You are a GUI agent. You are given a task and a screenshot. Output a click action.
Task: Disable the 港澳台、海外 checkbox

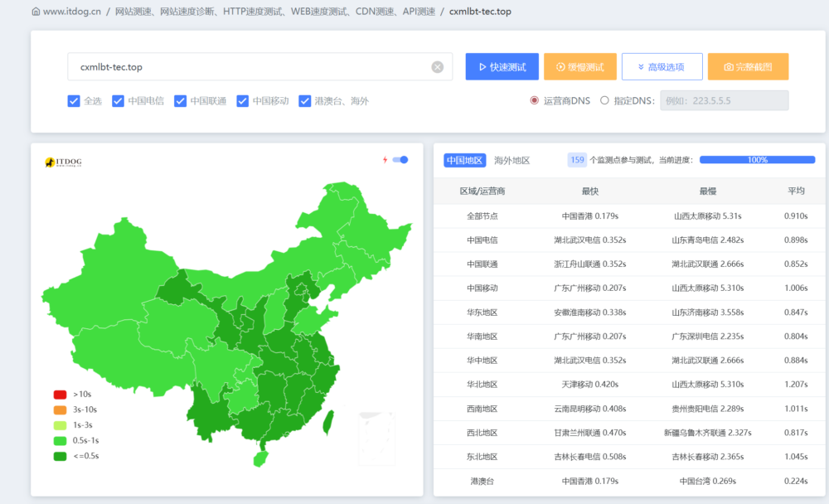(304, 100)
